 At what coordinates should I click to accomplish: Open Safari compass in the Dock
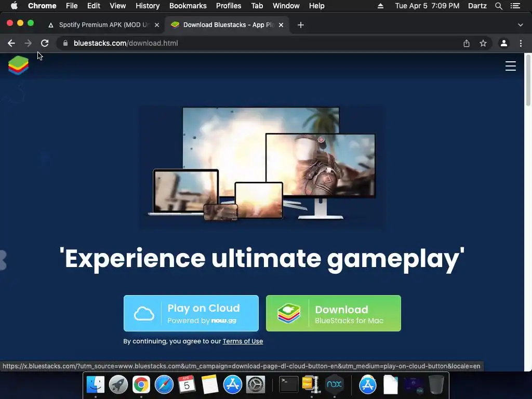point(164,384)
